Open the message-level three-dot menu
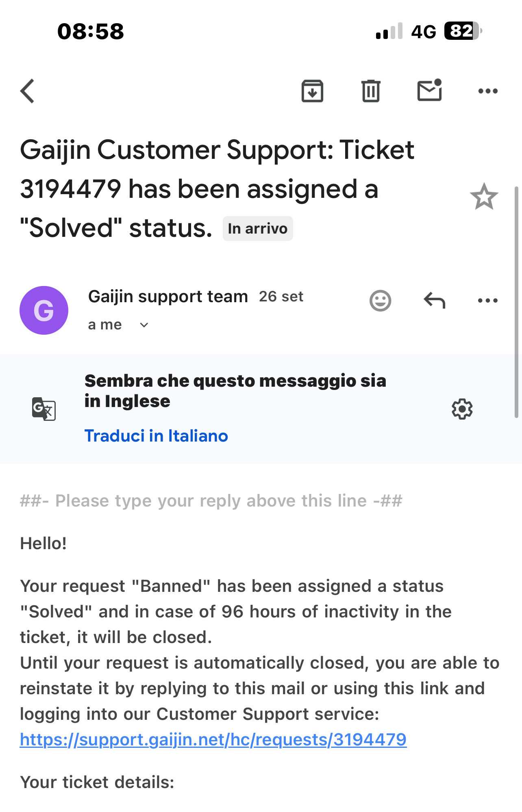The image size is (522, 812). pyautogui.click(x=488, y=301)
